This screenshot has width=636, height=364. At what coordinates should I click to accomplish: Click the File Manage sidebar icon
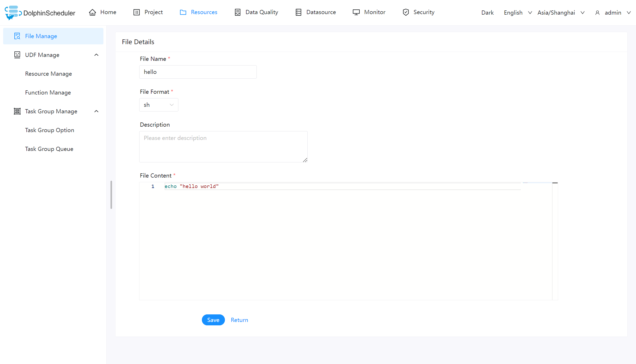pyautogui.click(x=17, y=36)
